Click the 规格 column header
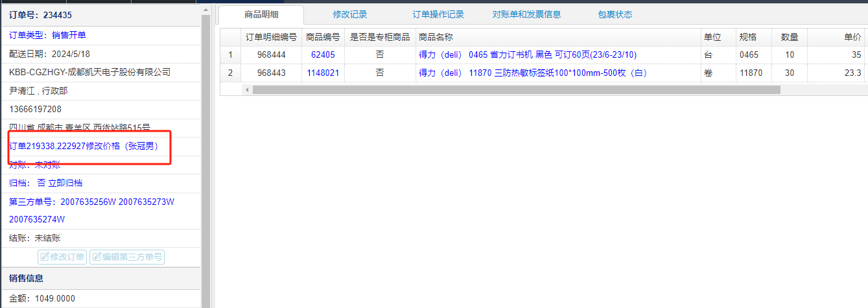The image size is (868, 308). click(x=753, y=38)
